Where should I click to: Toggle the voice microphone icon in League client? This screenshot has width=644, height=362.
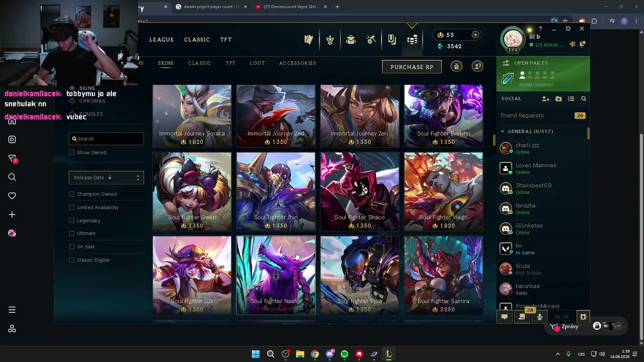click(540, 317)
